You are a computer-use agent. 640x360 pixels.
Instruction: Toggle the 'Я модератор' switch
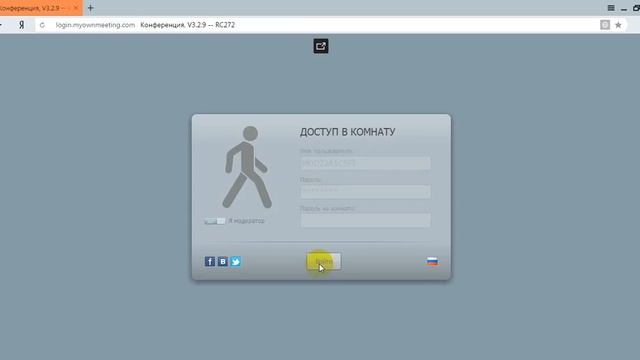[x=215, y=221]
